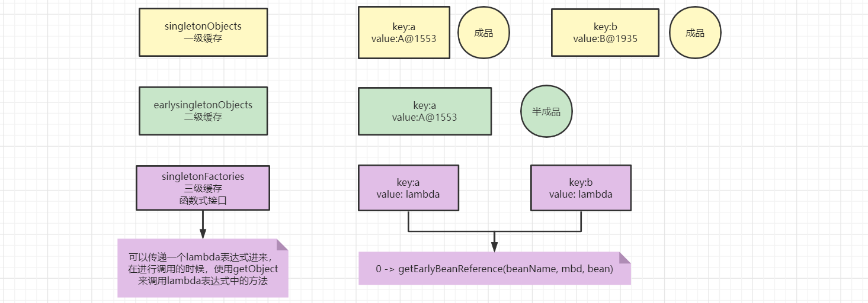Click the green key:a A@1553 box
Viewport: 868px width, 303px height.
click(424, 111)
